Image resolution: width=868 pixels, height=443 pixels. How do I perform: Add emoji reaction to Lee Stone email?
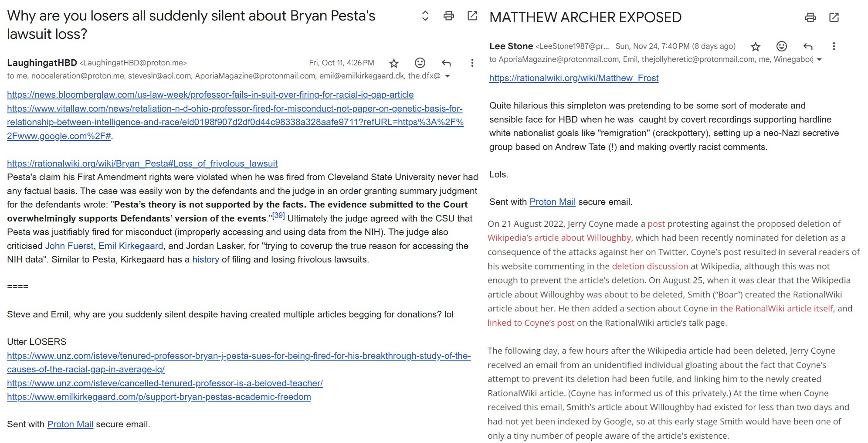[x=782, y=46]
